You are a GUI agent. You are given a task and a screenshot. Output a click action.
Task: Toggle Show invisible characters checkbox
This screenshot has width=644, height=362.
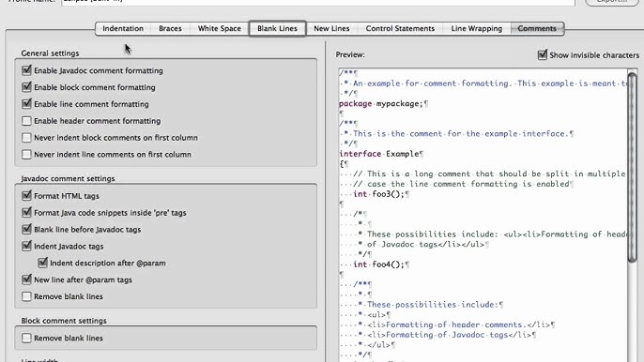(543, 55)
